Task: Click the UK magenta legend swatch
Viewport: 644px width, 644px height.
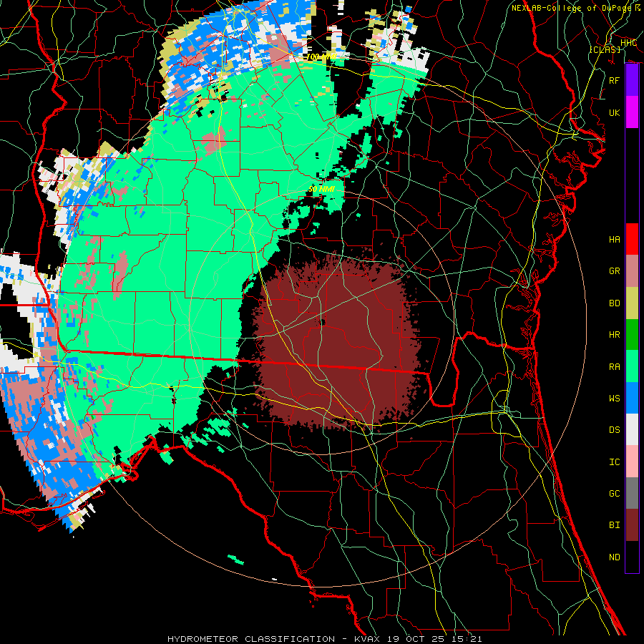Action: [632, 112]
